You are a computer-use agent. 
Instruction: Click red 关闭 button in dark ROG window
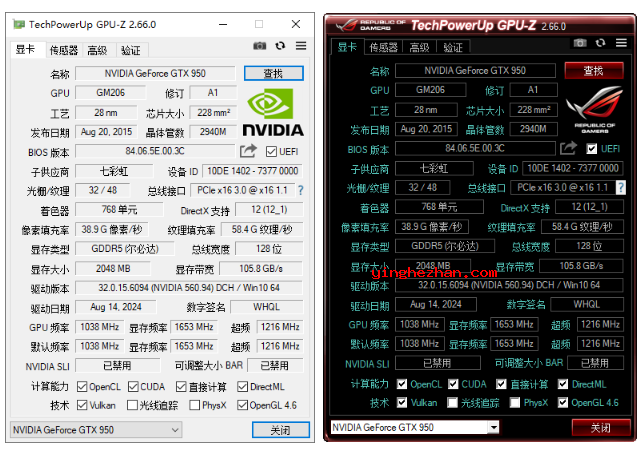pyautogui.click(x=601, y=428)
